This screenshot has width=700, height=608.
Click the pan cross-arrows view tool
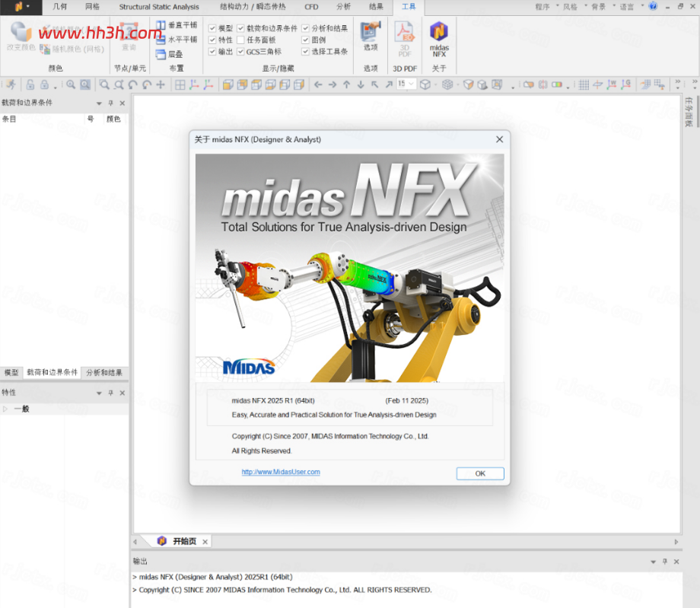[161, 84]
